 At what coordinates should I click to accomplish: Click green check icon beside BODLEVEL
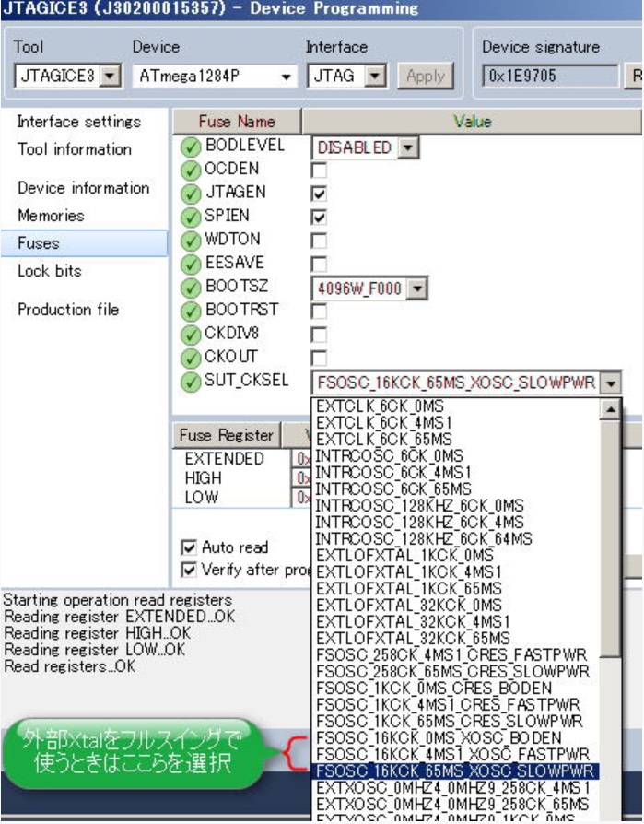(190, 147)
